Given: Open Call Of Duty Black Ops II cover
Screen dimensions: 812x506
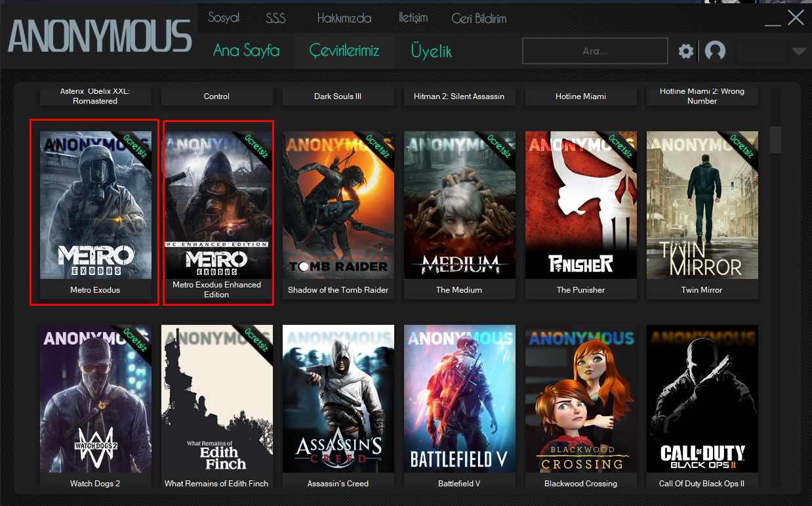Looking at the screenshot, I should coord(702,399).
